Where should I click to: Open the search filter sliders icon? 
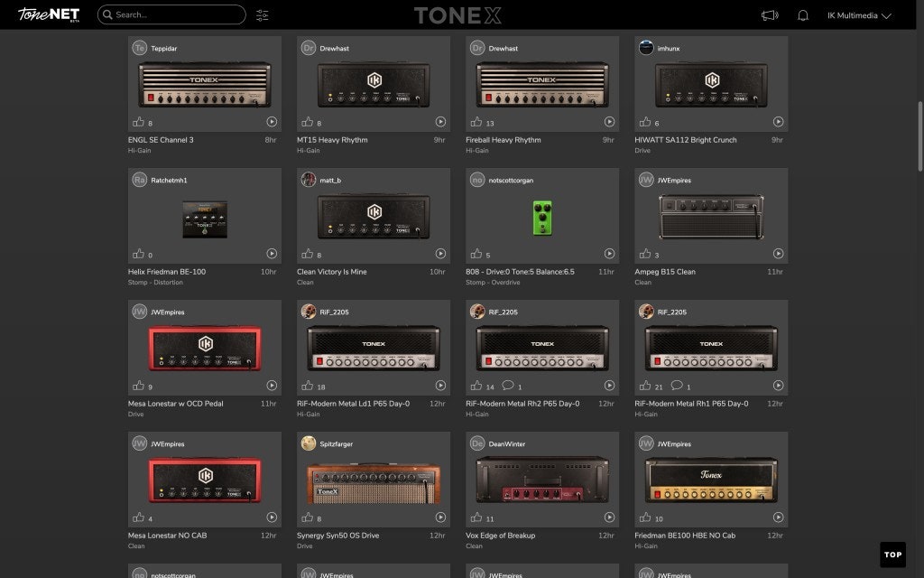263,15
